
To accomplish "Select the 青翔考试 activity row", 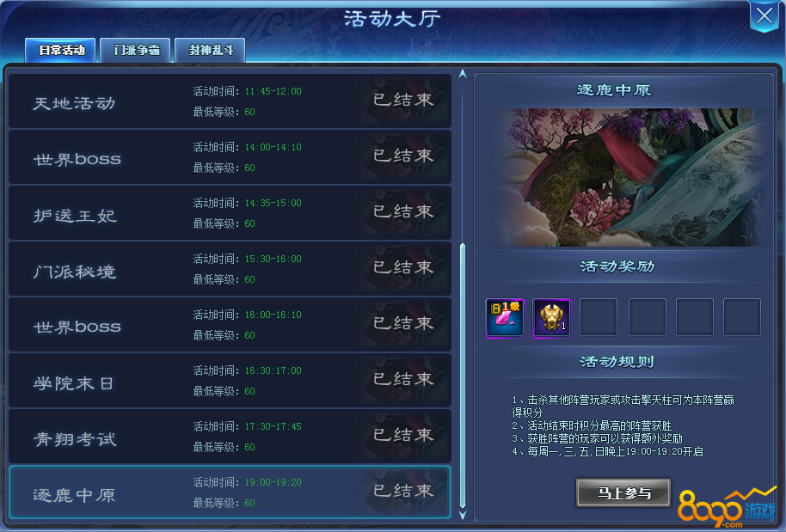I will point(230,437).
